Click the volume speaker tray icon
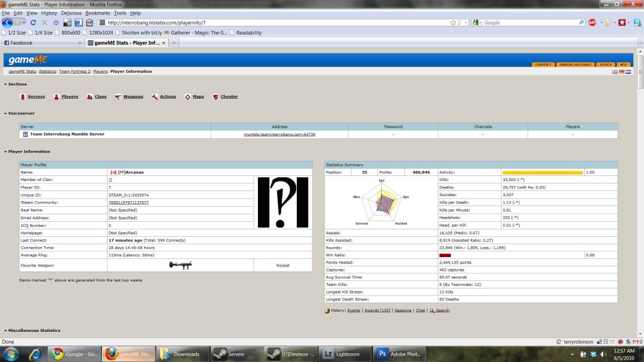Image resolution: width=644 pixels, height=362 pixels. [x=603, y=354]
